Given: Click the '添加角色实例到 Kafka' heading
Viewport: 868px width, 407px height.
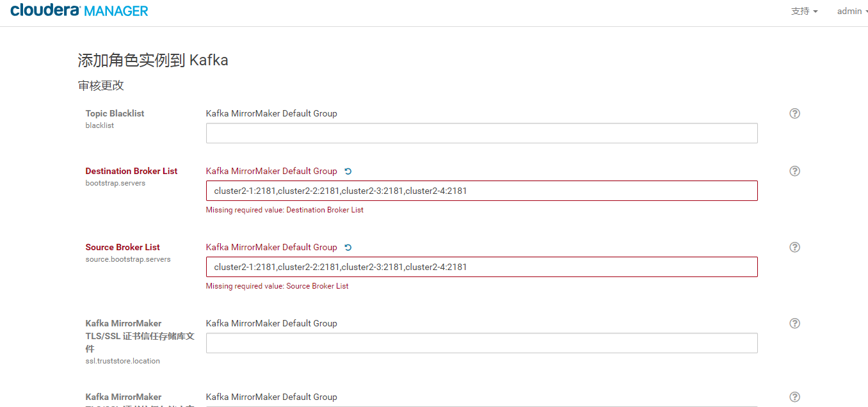Looking at the screenshot, I should tap(153, 60).
